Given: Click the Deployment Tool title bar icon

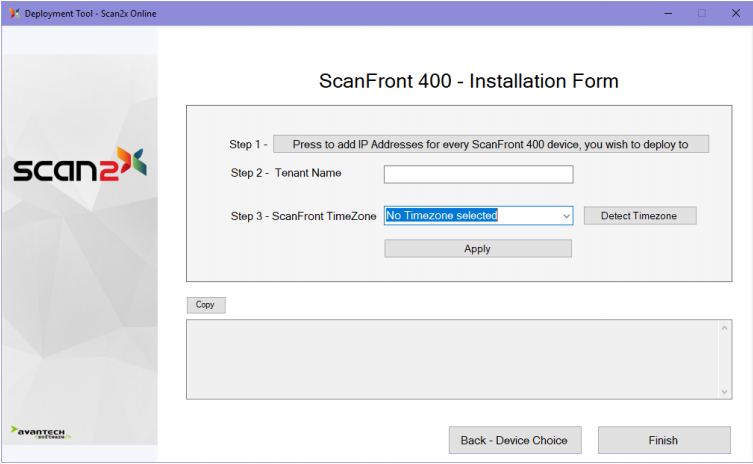Looking at the screenshot, I should [13, 13].
